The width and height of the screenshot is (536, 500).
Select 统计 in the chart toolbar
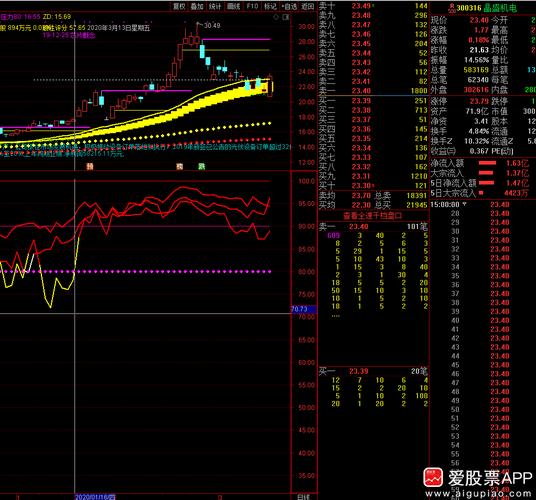(x=215, y=6)
